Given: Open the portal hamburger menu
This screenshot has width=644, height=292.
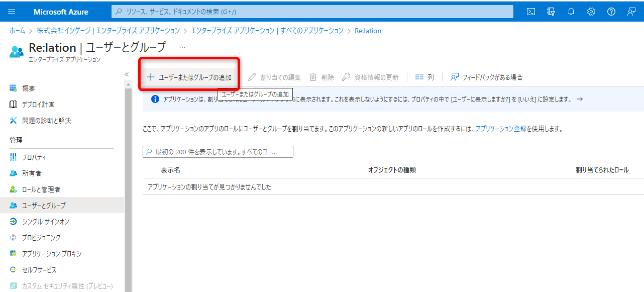Looking at the screenshot, I should tap(12, 12).
